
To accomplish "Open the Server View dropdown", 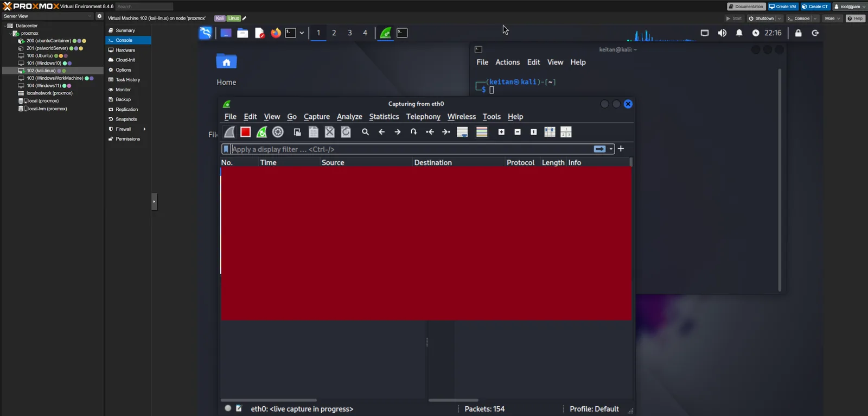I will coord(48,16).
